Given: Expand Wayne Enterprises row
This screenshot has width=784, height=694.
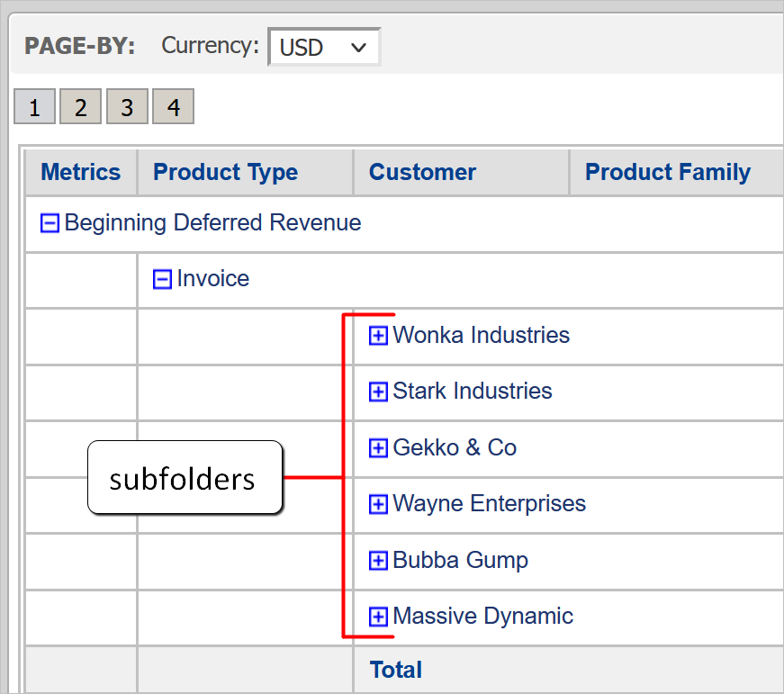Looking at the screenshot, I should pyautogui.click(x=378, y=504).
